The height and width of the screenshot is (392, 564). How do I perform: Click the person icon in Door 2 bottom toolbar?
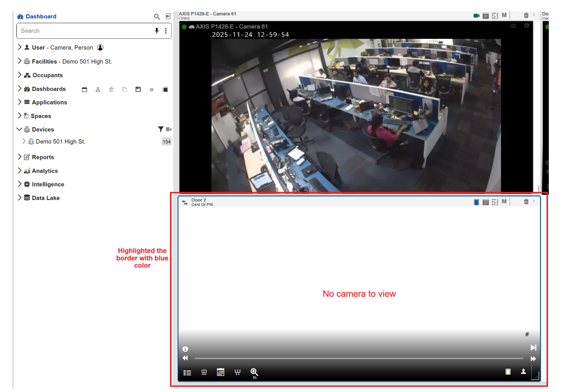tap(523, 372)
